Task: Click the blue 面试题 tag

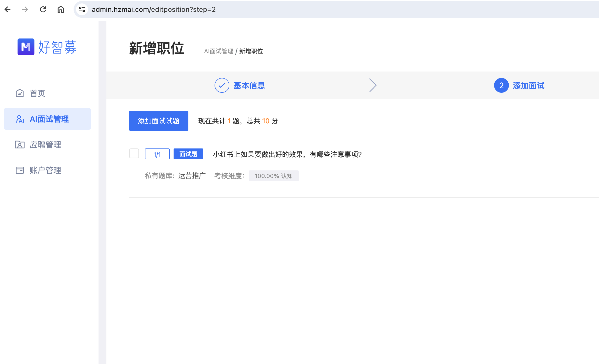Action: [188, 154]
